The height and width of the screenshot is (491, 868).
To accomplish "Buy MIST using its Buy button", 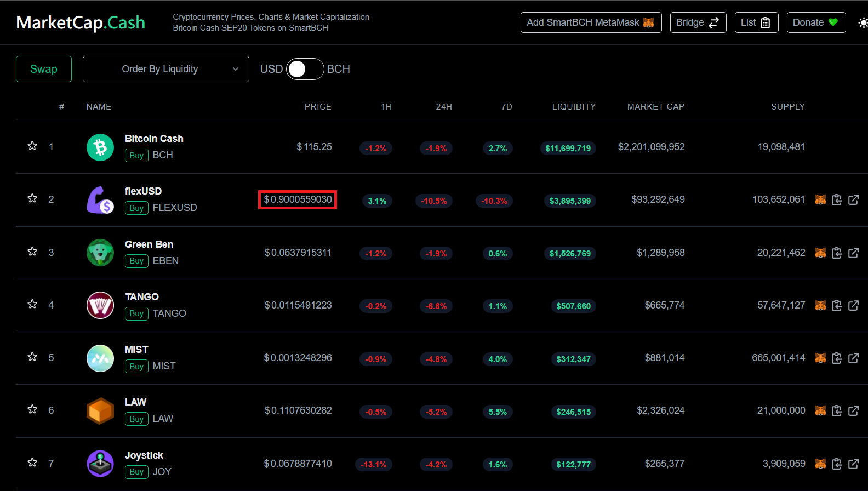I will click(136, 367).
